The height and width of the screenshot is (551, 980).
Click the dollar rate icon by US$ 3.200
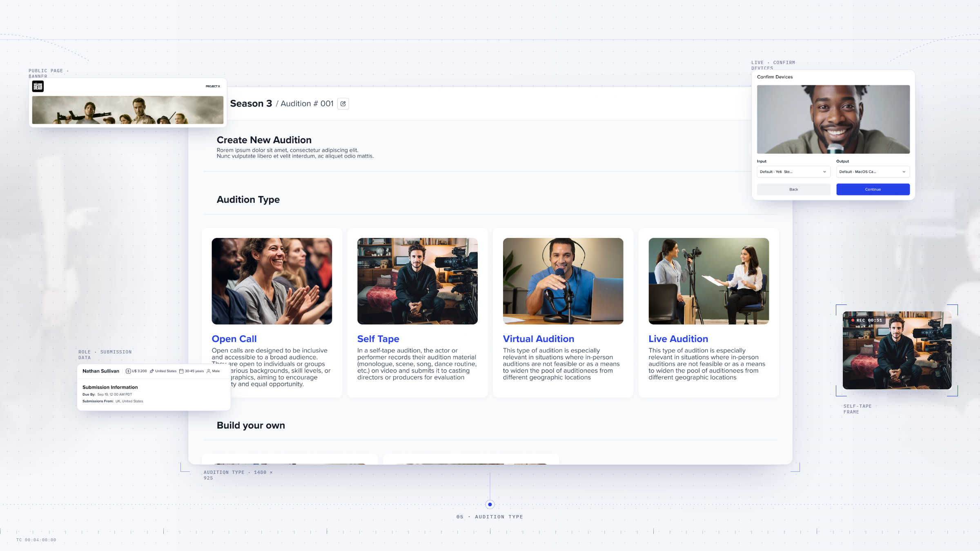tap(128, 371)
